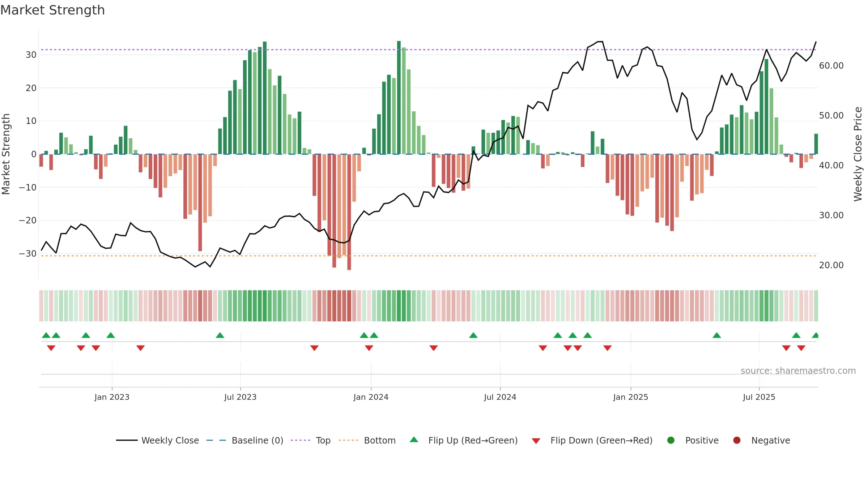Image resolution: width=868 pixels, height=488 pixels.
Task: Click the Jul 2023 axis label
Action: click(x=240, y=397)
